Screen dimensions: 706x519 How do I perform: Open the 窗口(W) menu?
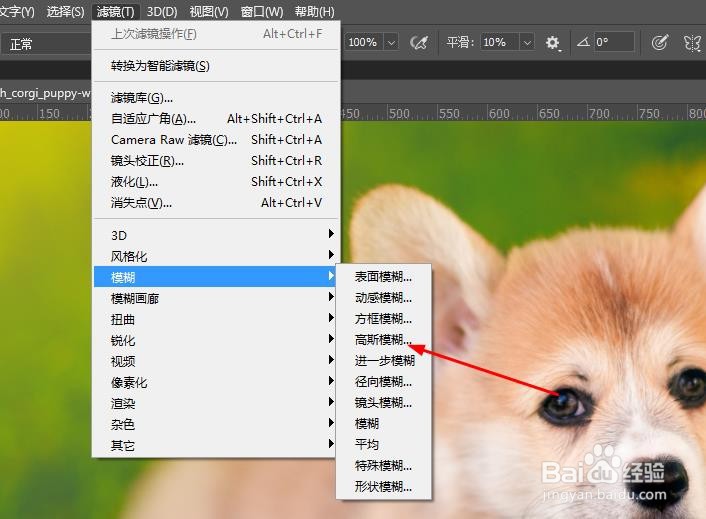262,11
